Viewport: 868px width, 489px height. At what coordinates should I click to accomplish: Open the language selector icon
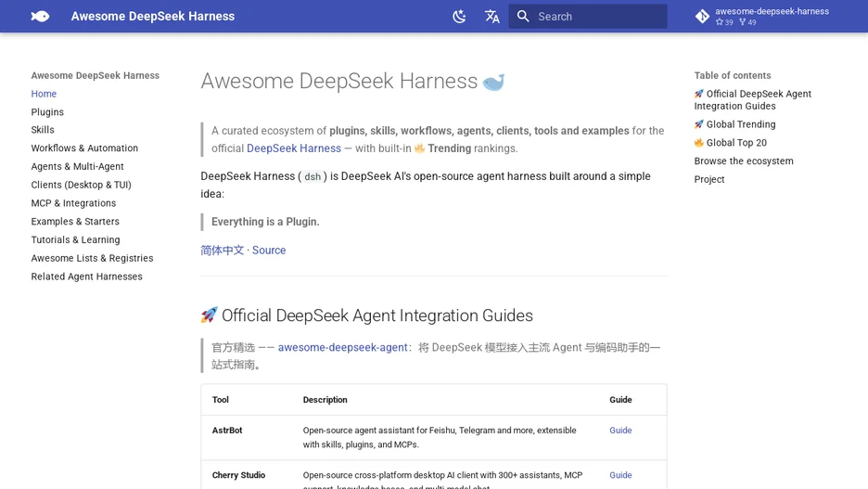(492, 16)
